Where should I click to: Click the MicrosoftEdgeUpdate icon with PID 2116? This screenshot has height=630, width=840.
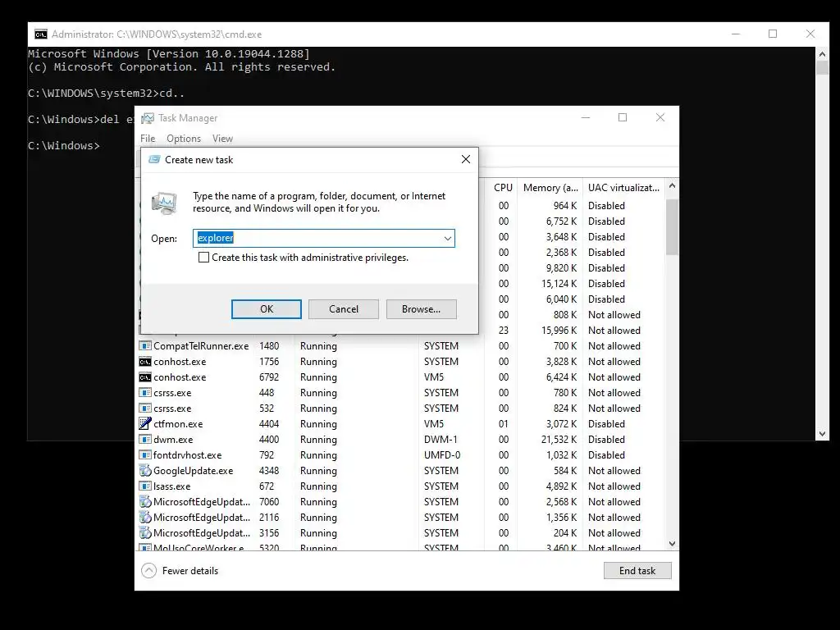tap(144, 517)
